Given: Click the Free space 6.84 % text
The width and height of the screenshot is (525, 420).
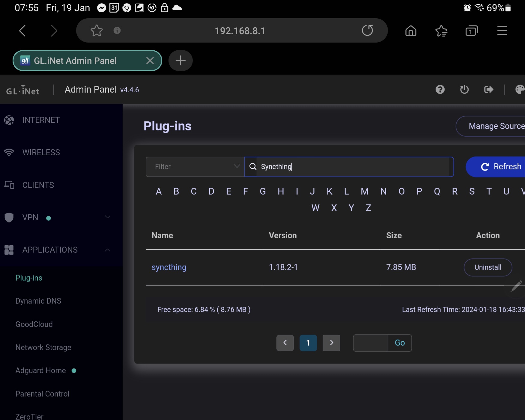Looking at the screenshot, I should click(204, 310).
